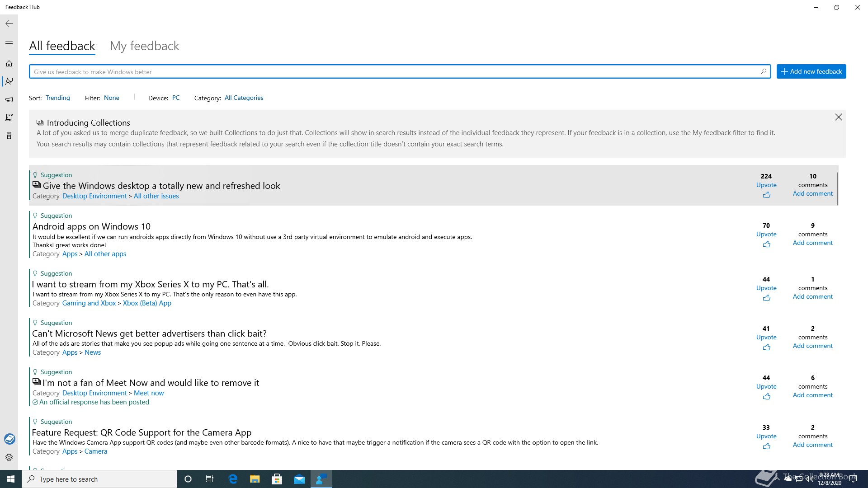Open Settings gear in sidebar

tap(9, 457)
